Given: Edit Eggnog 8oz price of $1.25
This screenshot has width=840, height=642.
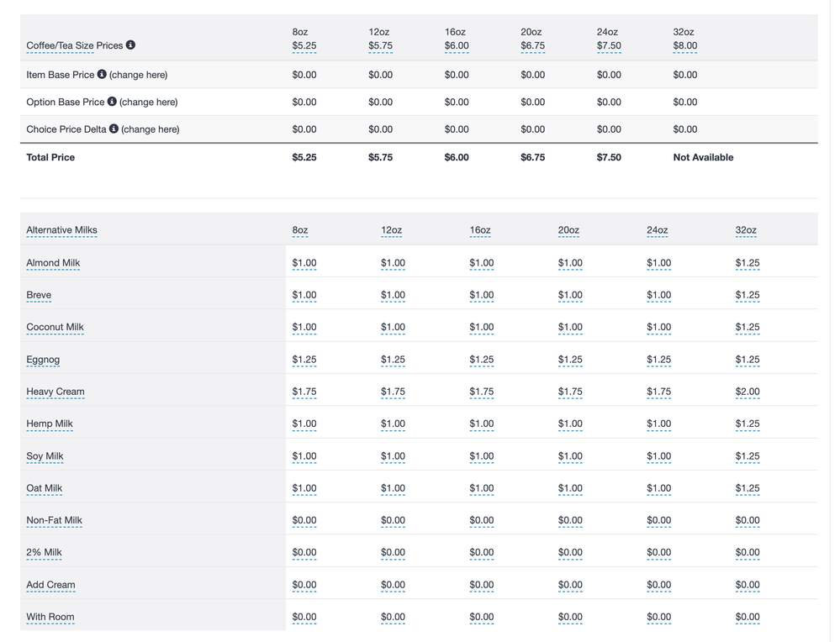Looking at the screenshot, I should [x=304, y=360].
